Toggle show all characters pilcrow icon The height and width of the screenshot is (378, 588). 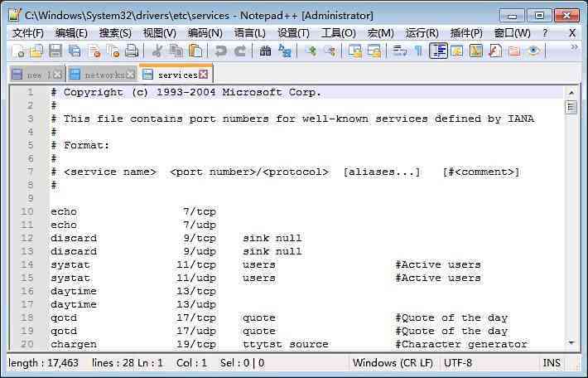coord(419,51)
